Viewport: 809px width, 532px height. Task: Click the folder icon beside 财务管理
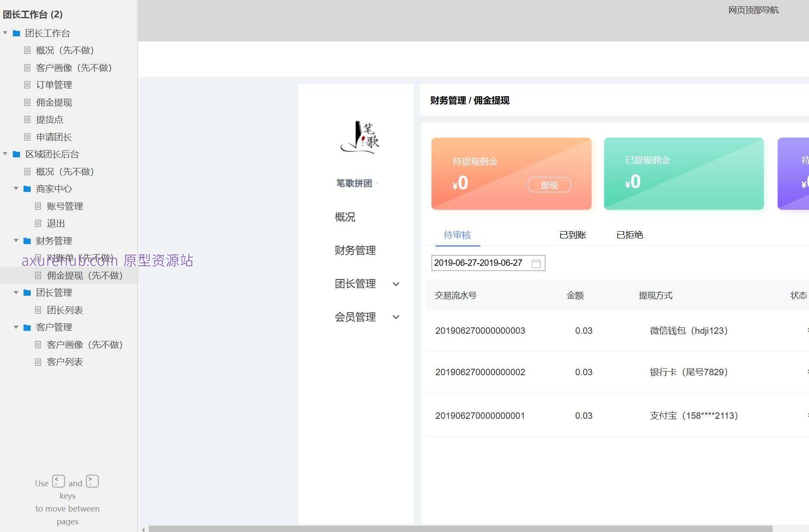point(26,241)
